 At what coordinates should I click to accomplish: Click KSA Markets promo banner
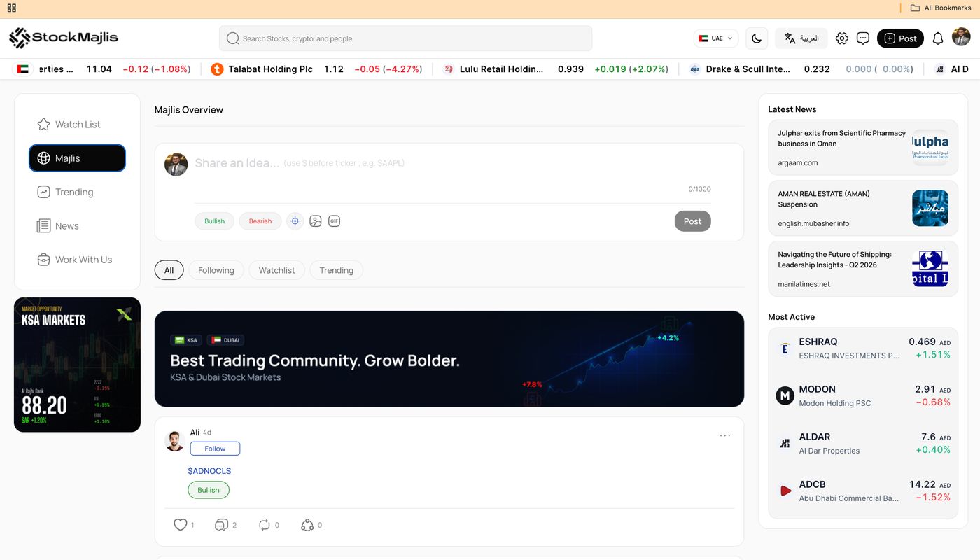(77, 365)
